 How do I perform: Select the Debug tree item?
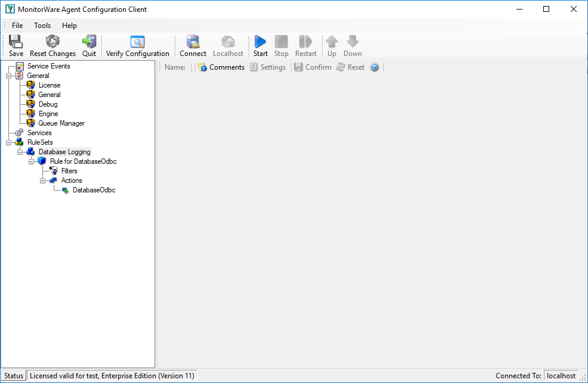[48, 104]
